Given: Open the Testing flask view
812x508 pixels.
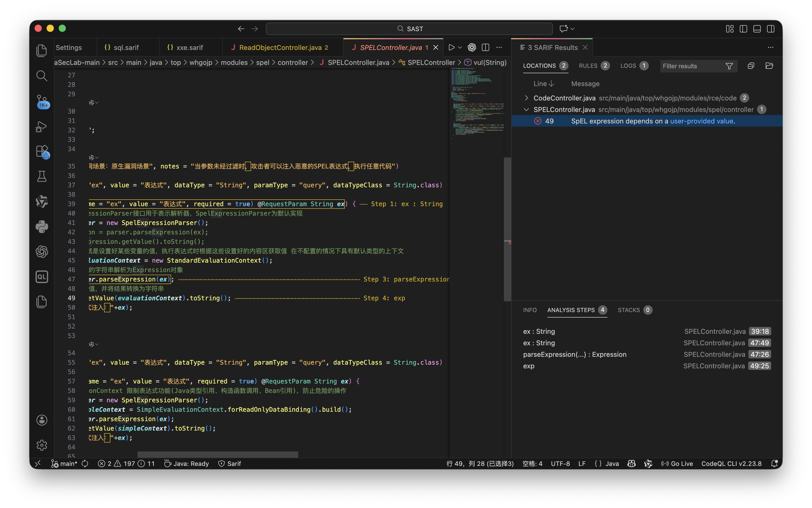Looking at the screenshot, I should pyautogui.click(x=42, y=176).
